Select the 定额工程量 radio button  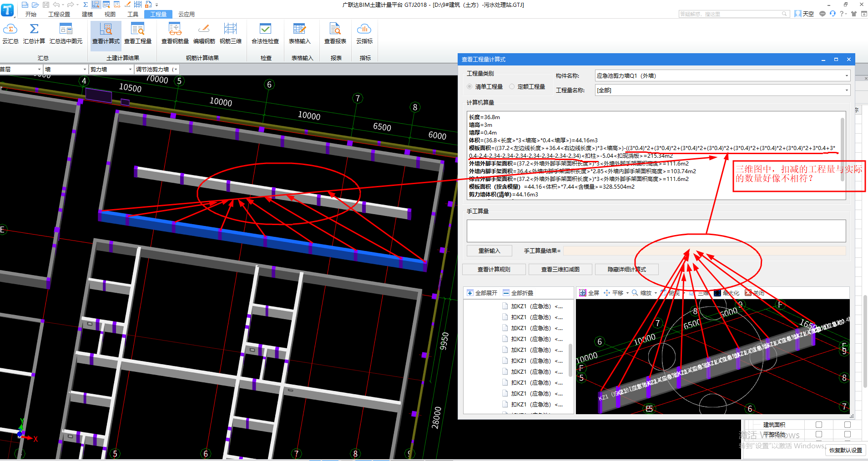pyautogui.click(x=512, y=86)
